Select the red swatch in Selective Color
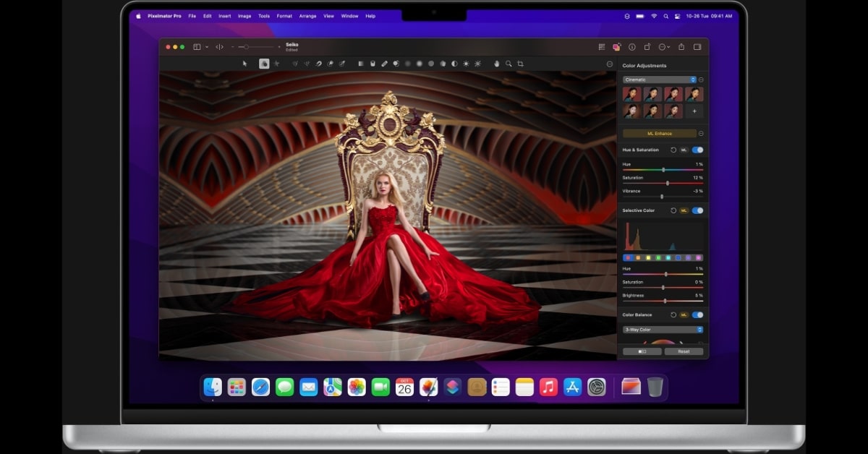 click(x=628, y=258)
